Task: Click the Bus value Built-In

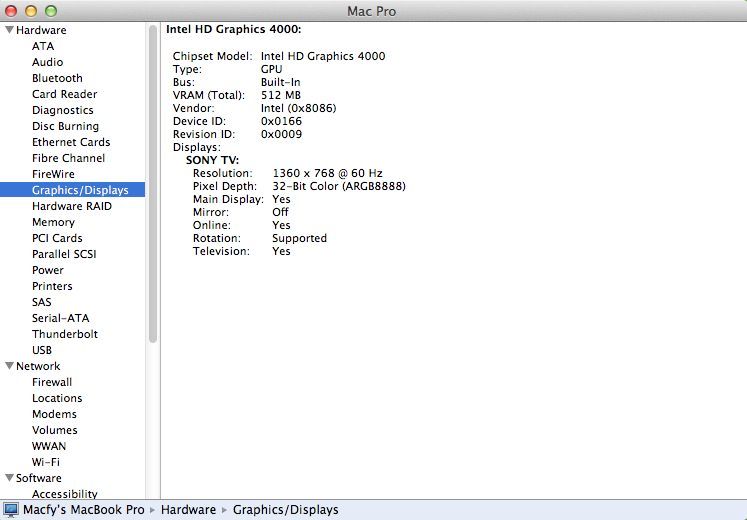Action: pos(280,82)
